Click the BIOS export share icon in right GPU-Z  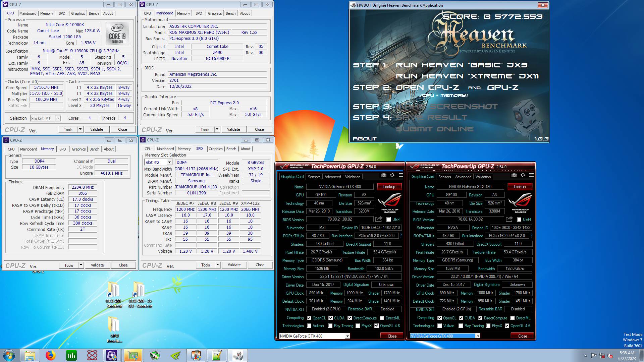tap(509, 219)
